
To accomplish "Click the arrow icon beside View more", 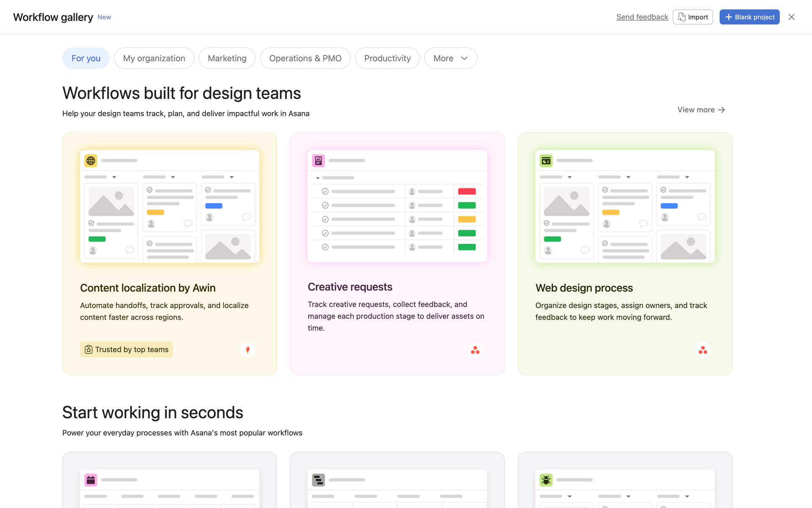I will (x=721, y=110).
